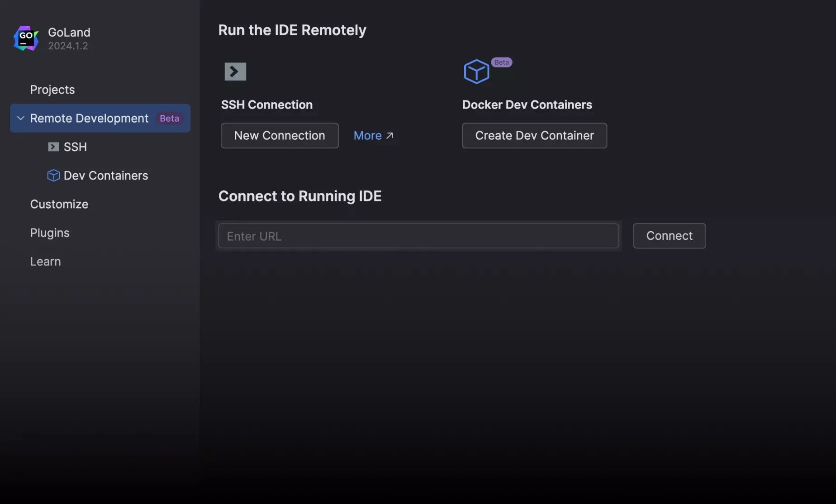This screenshot has height=504, width=836.
Task: Click the Connect button
Action: pos(669,236)
